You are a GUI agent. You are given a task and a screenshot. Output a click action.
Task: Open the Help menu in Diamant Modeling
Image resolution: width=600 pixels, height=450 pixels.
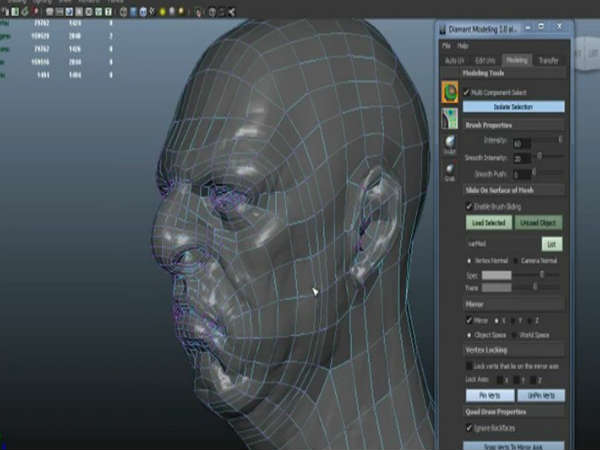pyautogui.click(x=463, y=46)
